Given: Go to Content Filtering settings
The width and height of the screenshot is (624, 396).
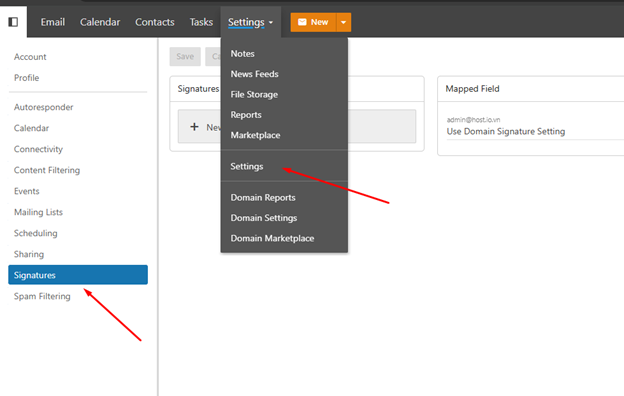Looking at the screenshot, I should pyautogui.click(x=47, y=170).
